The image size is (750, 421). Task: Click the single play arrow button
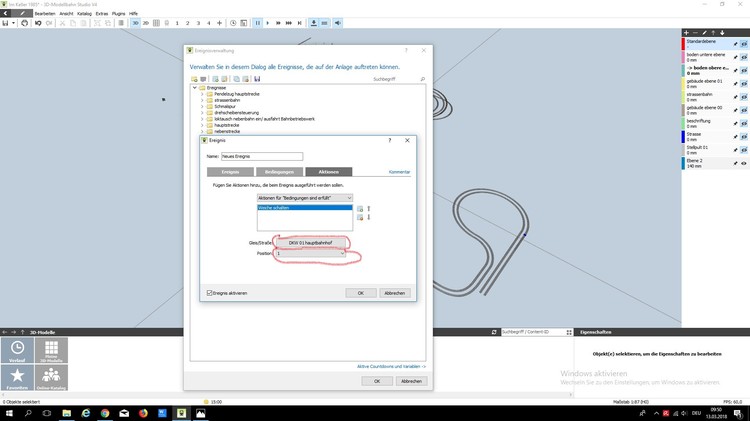(268, 23)
